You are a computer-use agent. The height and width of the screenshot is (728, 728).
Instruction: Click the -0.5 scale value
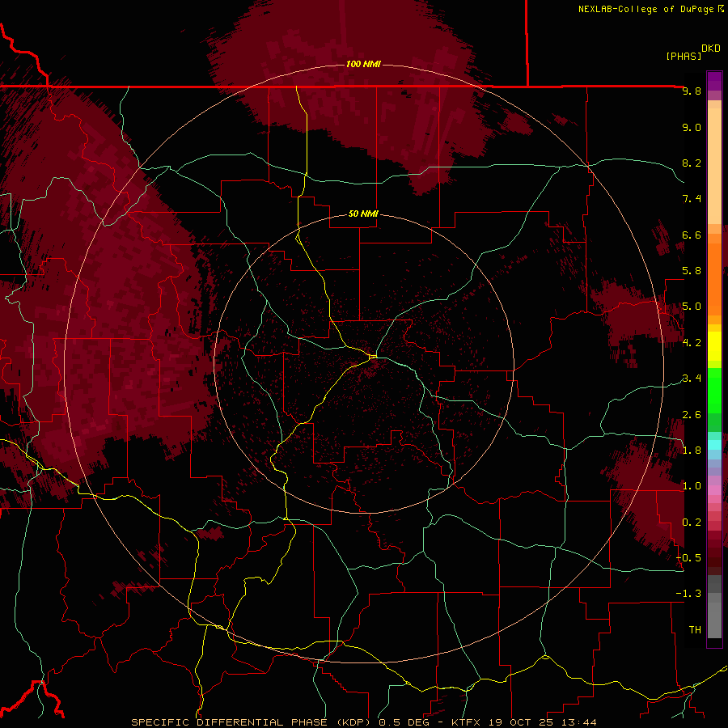click(688, 558)
